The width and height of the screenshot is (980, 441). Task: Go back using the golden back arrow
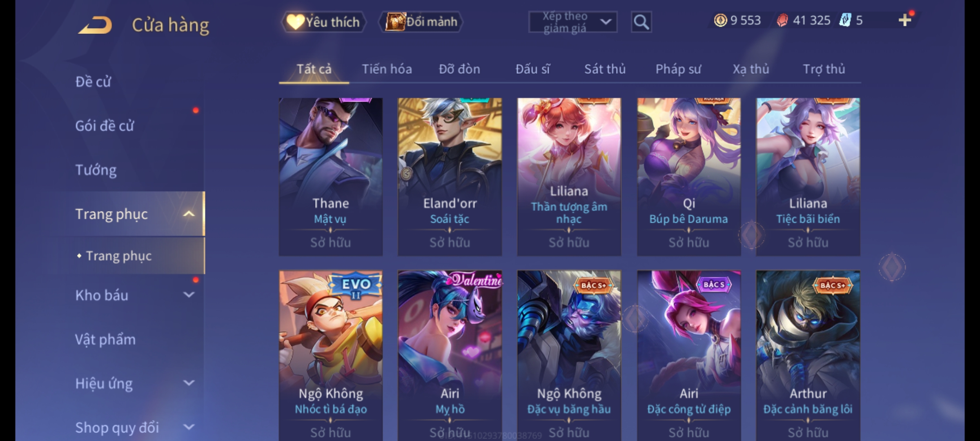click(95, 24)
